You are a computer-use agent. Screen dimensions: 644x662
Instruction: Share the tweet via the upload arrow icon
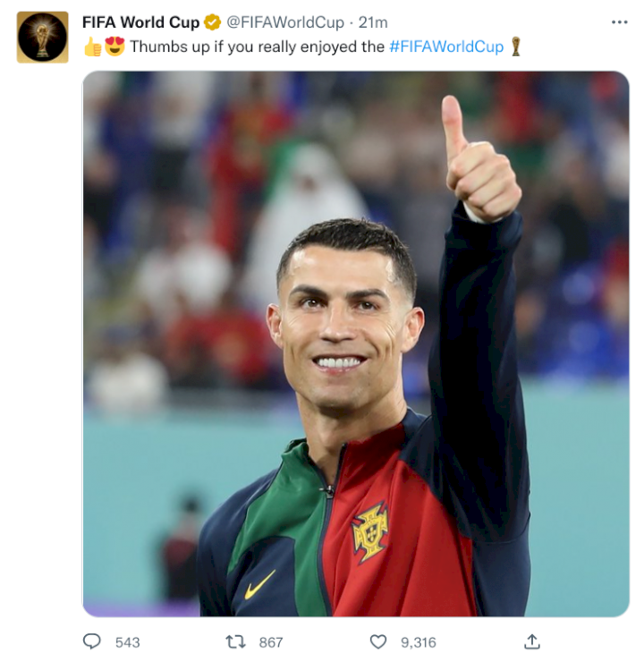pyautogui.click(x=531, y=641)
